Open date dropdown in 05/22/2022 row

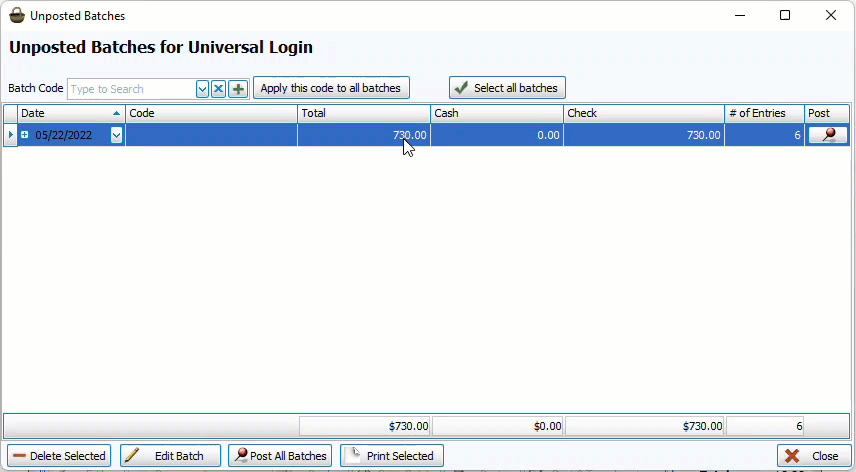[116, 135]
